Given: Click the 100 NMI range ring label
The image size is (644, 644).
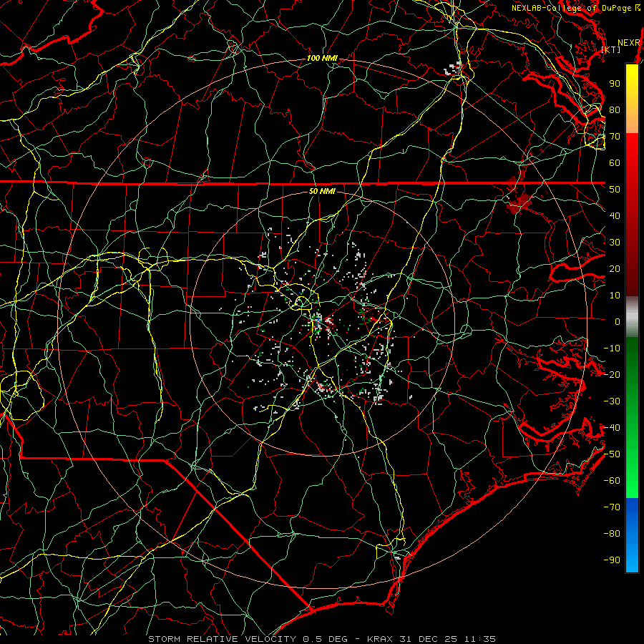Looking at the screenshot, I should point(322,59).
